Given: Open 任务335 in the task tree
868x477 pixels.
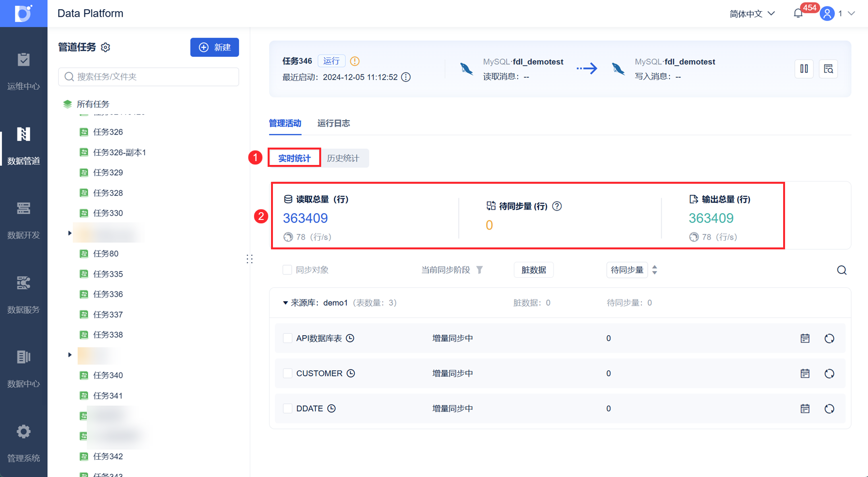Looking at the screenshot, I should pos(108,274).
